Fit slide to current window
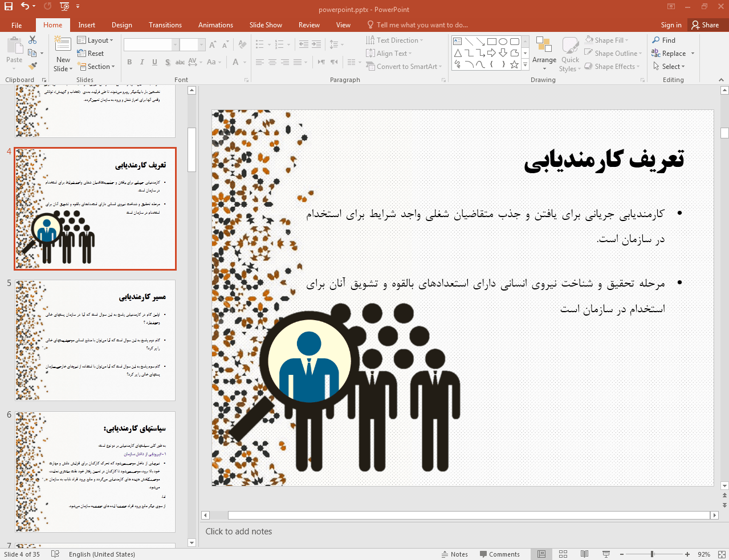Screen dimensions: 729x560 coord(721,554)
